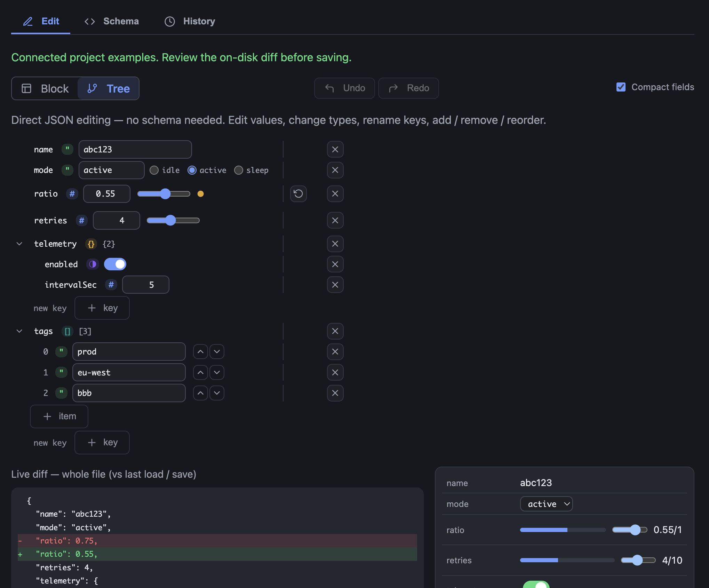Screen dimensions: 709x588
Task: Open the History tab
Action: [x=190, y=21]
